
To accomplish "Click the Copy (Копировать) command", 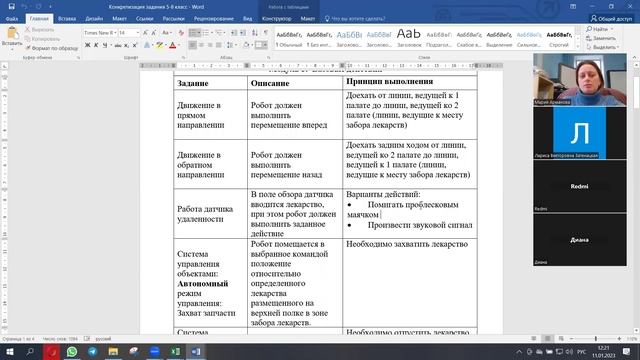I will point(42,39).
